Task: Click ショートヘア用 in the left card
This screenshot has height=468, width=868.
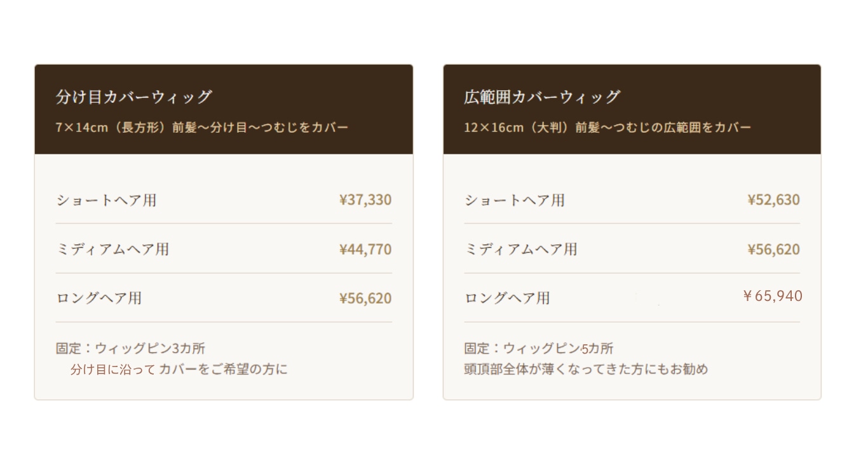Action: (106, 201)
